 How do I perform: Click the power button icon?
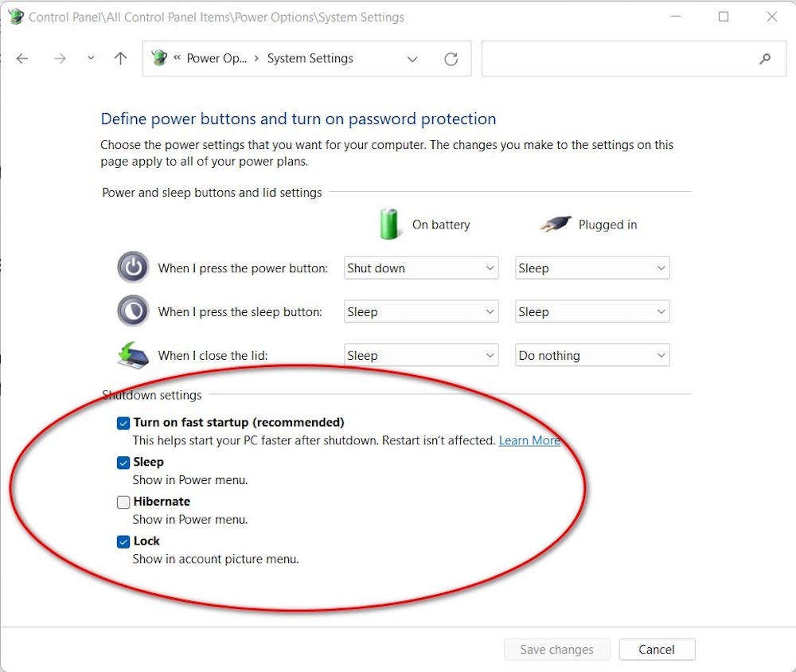[x=132, y=268]
